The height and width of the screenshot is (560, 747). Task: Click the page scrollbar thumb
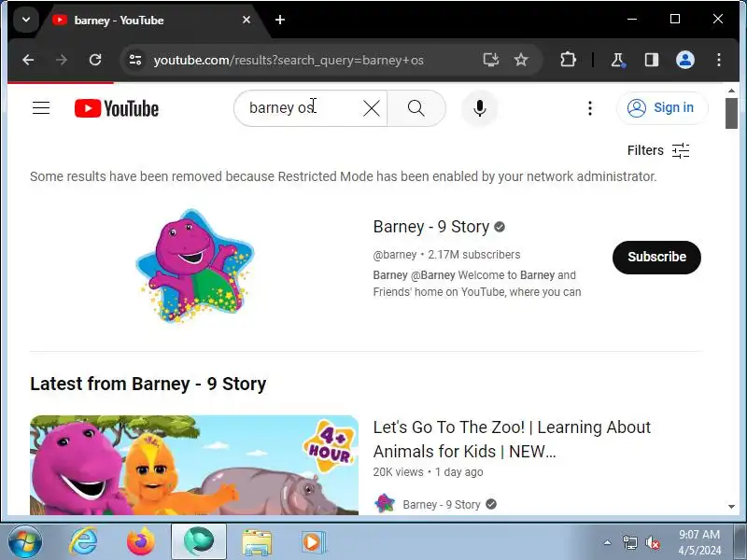click(x=731, y=113)
